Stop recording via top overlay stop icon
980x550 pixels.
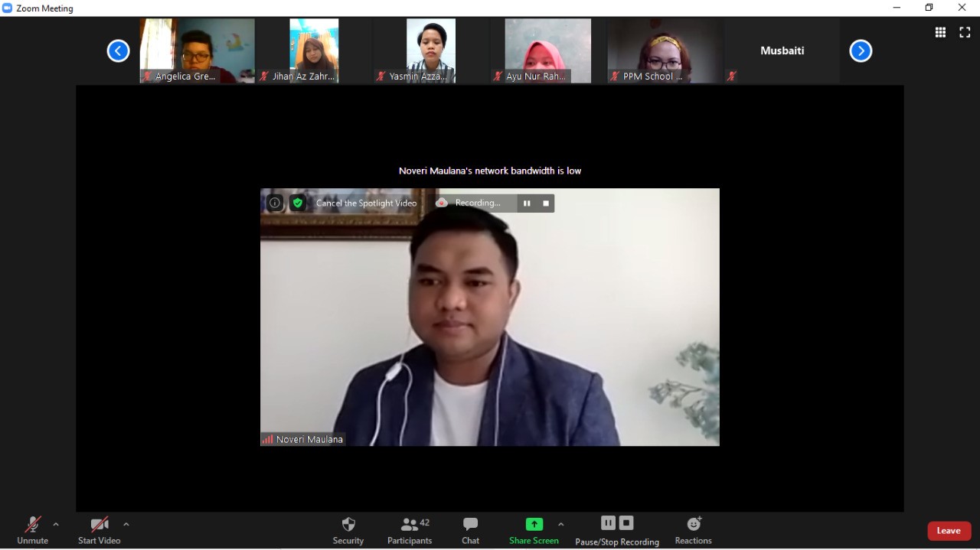tap(546, 203)
